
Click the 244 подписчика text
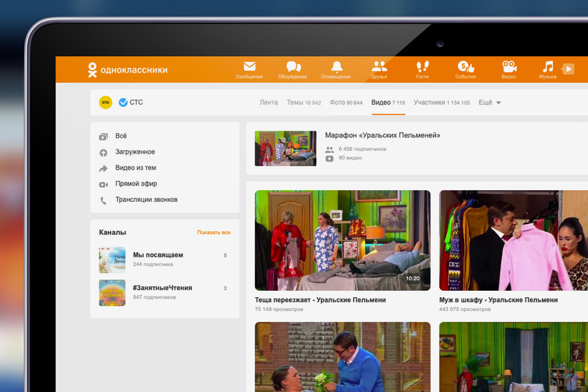153,265
